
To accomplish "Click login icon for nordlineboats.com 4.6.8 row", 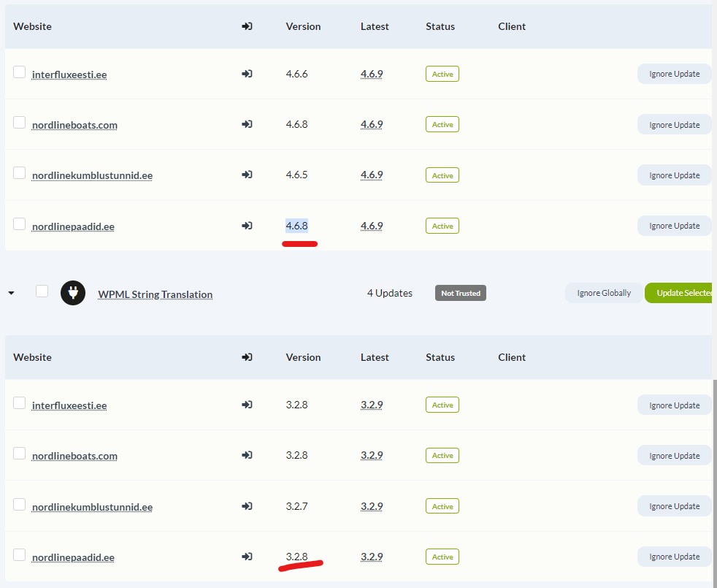I will [x=247, y=124].
